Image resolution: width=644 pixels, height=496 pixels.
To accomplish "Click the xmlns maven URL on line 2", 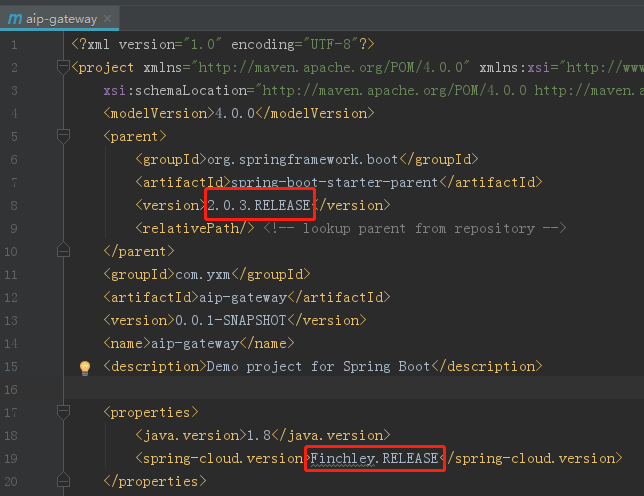I will point(330,67).
